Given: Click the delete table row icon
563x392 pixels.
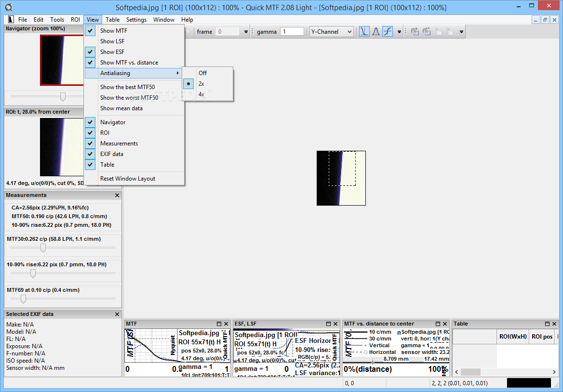Looking at the screenshot, I should click(x=439, y=32).
